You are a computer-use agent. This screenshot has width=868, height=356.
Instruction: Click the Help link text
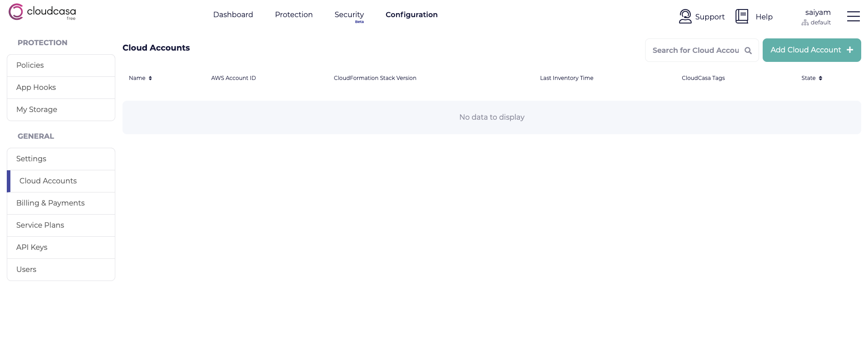click(x=764, y=17)
